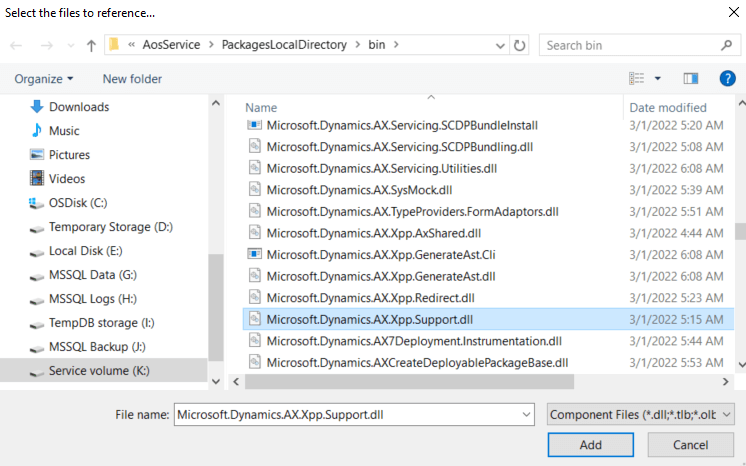Click the SysMock.dll file icon

[x=255, y=189]
